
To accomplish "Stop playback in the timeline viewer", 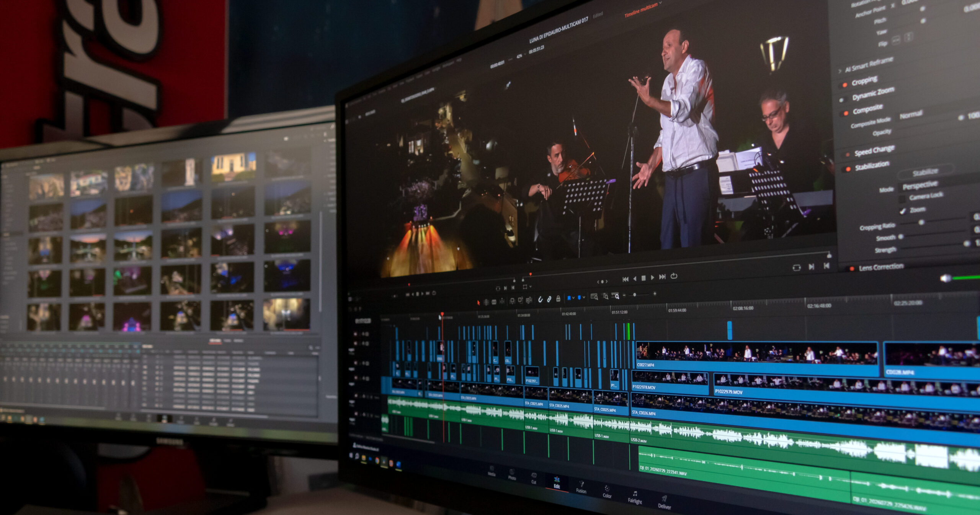I will coord(644,278).
